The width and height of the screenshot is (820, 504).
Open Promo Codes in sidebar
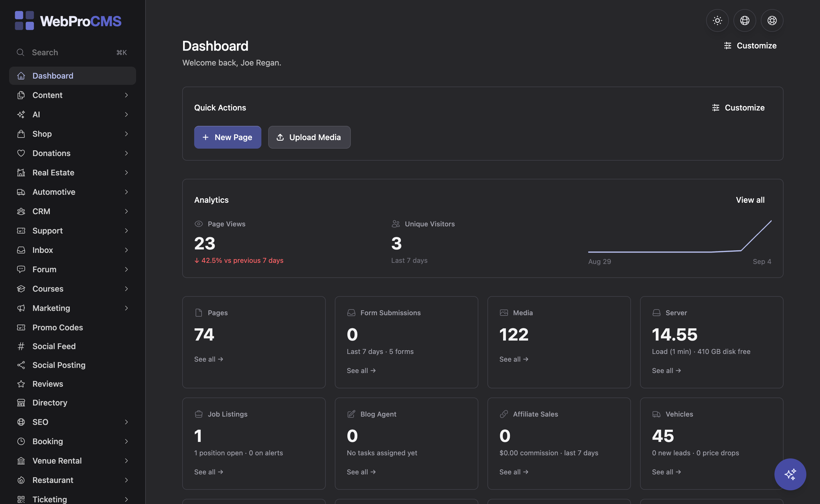click(72, 327)
